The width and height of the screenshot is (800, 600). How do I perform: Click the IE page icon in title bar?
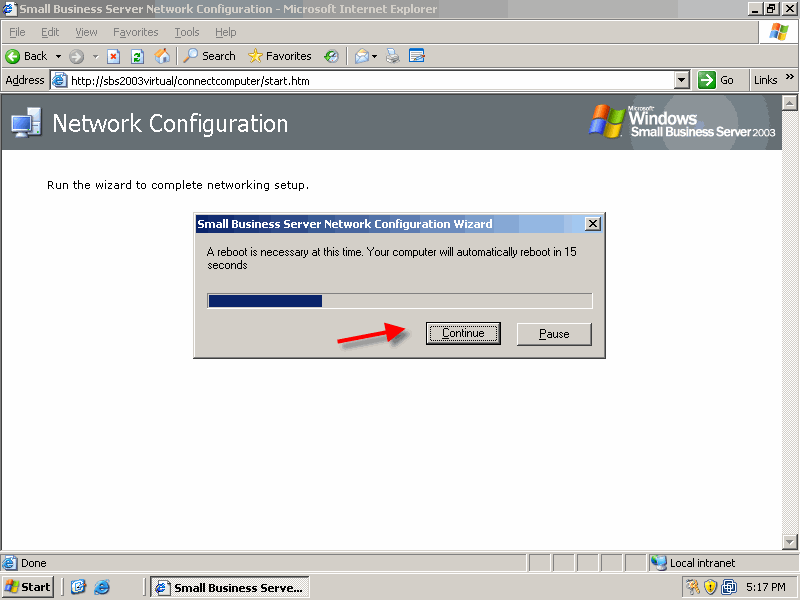click(9, 9)
